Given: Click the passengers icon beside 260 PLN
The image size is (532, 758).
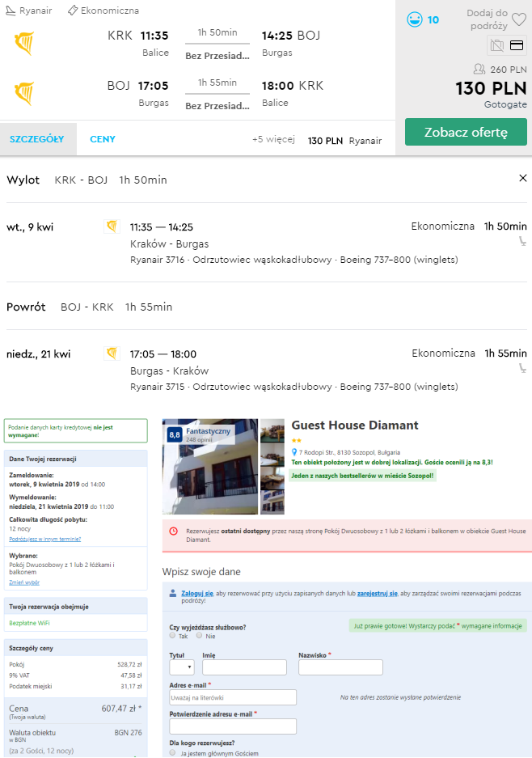Looking at the screenshot, I should 479,69.
